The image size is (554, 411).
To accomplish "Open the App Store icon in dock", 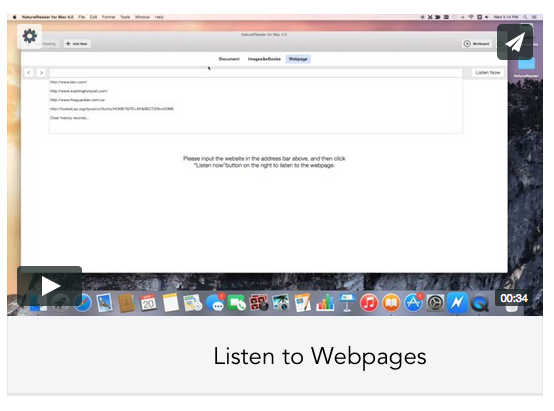I will [x=413, y=303].
